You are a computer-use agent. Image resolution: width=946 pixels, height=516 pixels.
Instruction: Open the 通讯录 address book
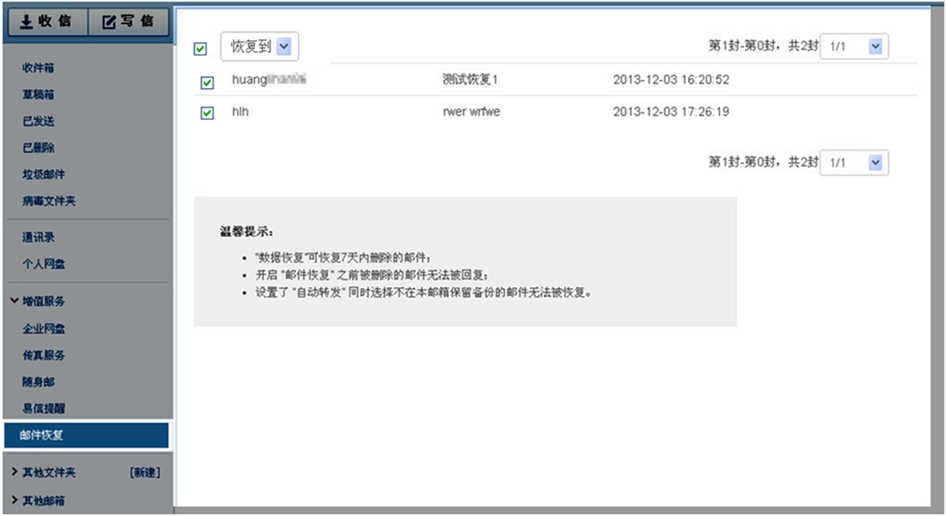coord(38,238)
